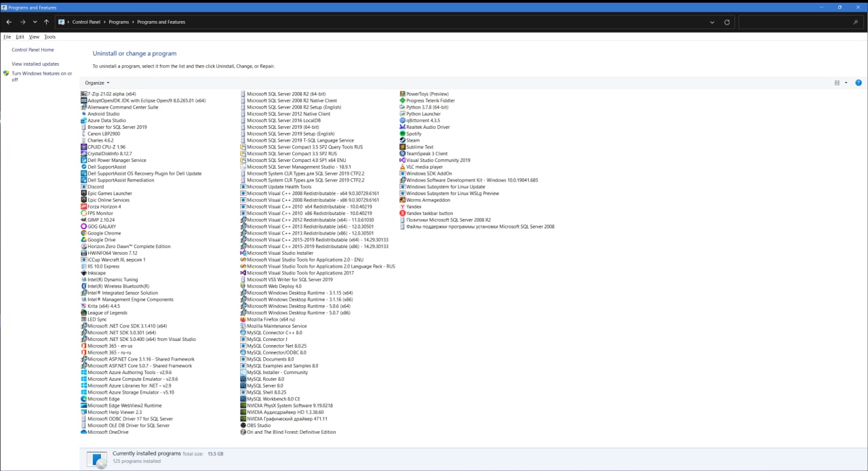Open the View menu
Viewport: 868px width, 471px height.
pyautogui.click(x=34, y=37)
